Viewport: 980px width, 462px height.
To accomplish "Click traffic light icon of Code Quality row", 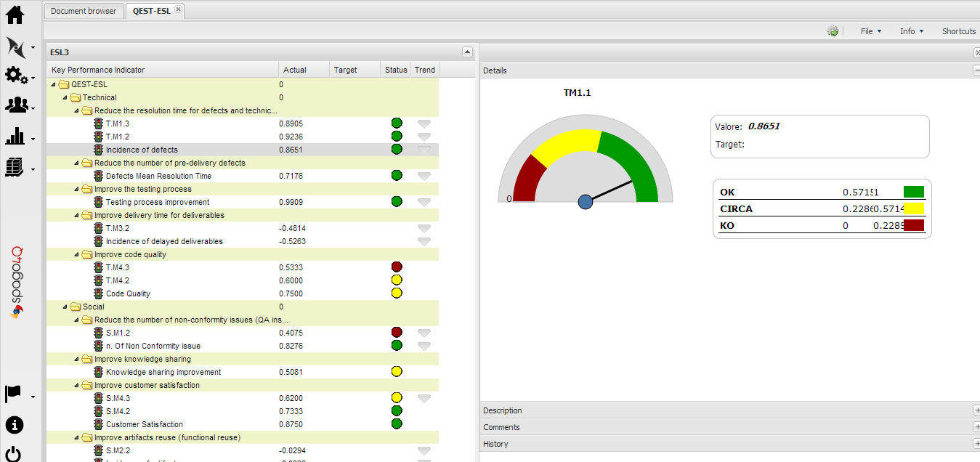I will click(99, 293).
